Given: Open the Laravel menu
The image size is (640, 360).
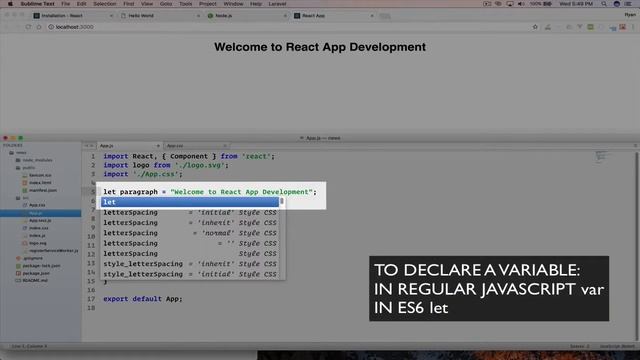Looking at the screenshot, I should coord(277,4).
